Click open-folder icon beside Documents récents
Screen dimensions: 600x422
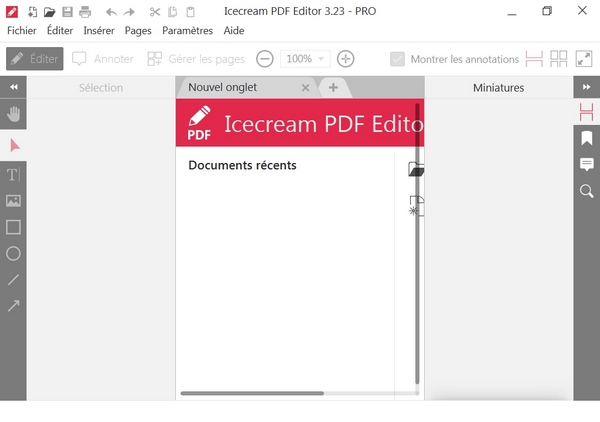[x=416, y=169]
